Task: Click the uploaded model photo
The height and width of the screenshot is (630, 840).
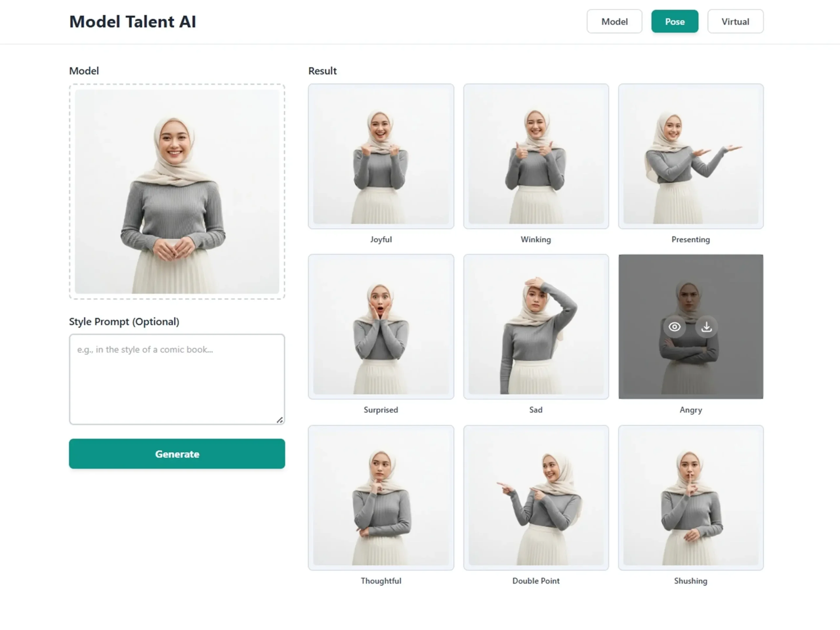Action: 177,192
